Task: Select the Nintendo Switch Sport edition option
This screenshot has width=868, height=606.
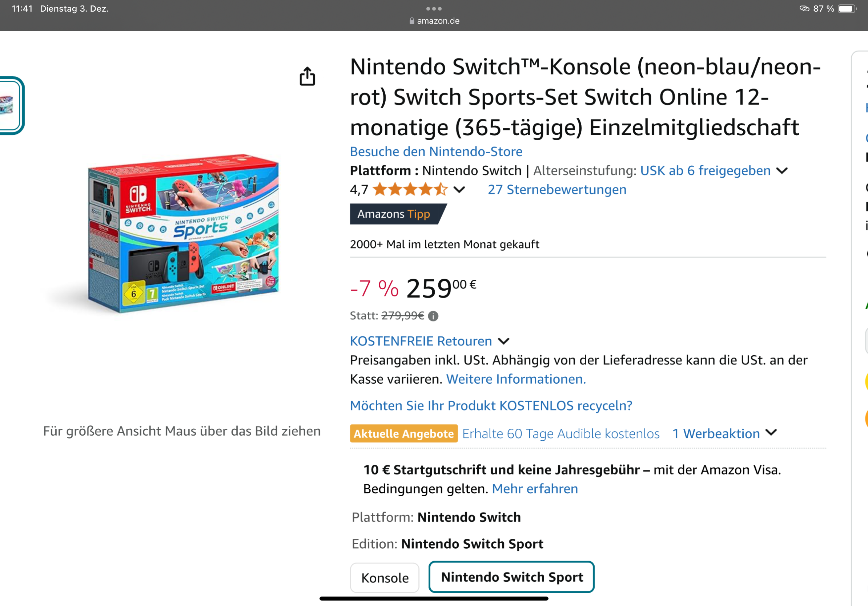Action: click(x=511, y=577)
